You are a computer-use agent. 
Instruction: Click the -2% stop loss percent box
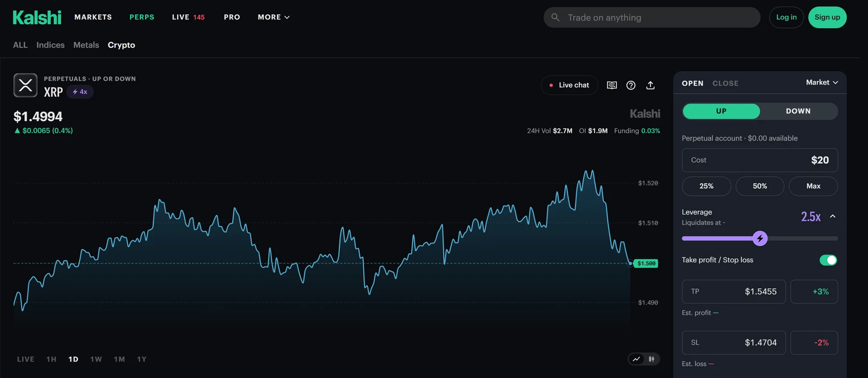(814, 343)
